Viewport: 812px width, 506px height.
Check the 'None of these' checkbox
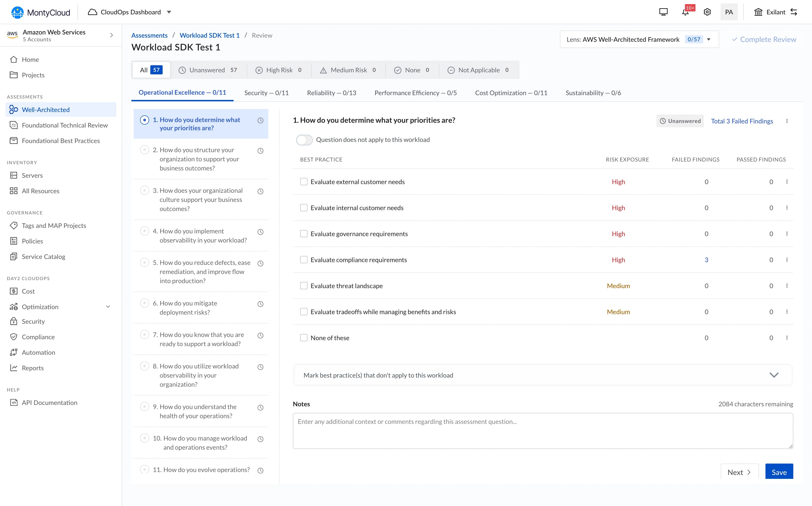[303, 338]
